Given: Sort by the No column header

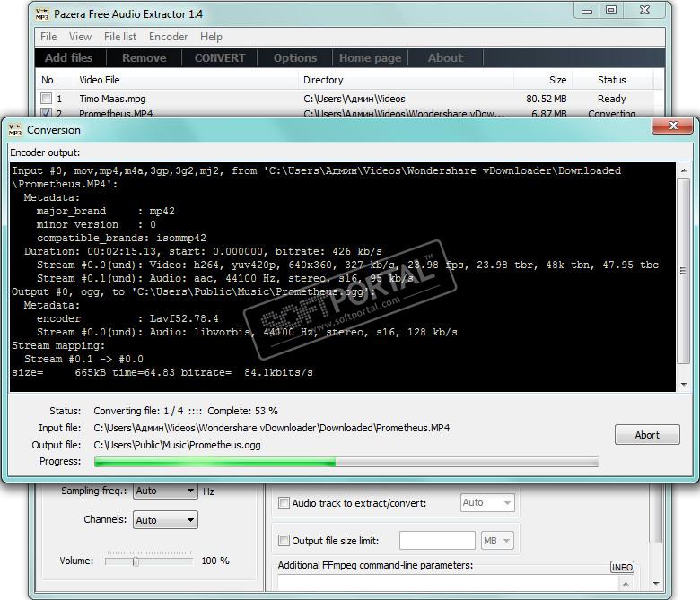Looking at the screenshot, I should coord(55,80).
